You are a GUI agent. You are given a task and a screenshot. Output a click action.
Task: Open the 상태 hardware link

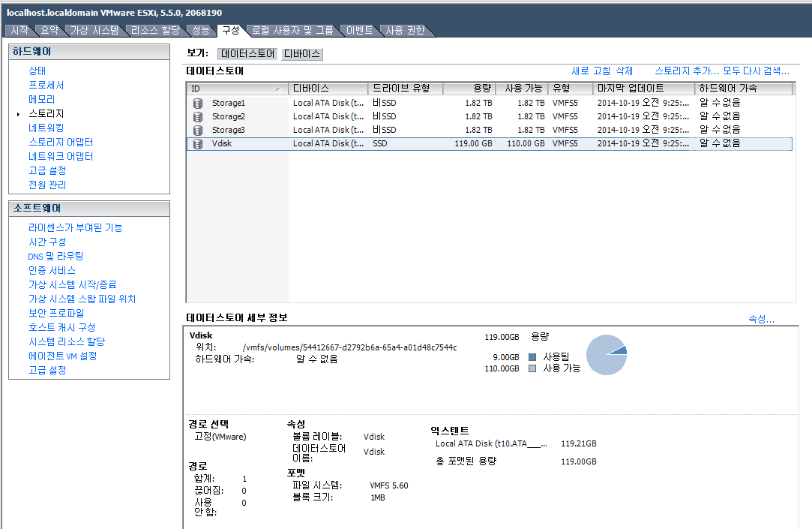click(37, 71)
